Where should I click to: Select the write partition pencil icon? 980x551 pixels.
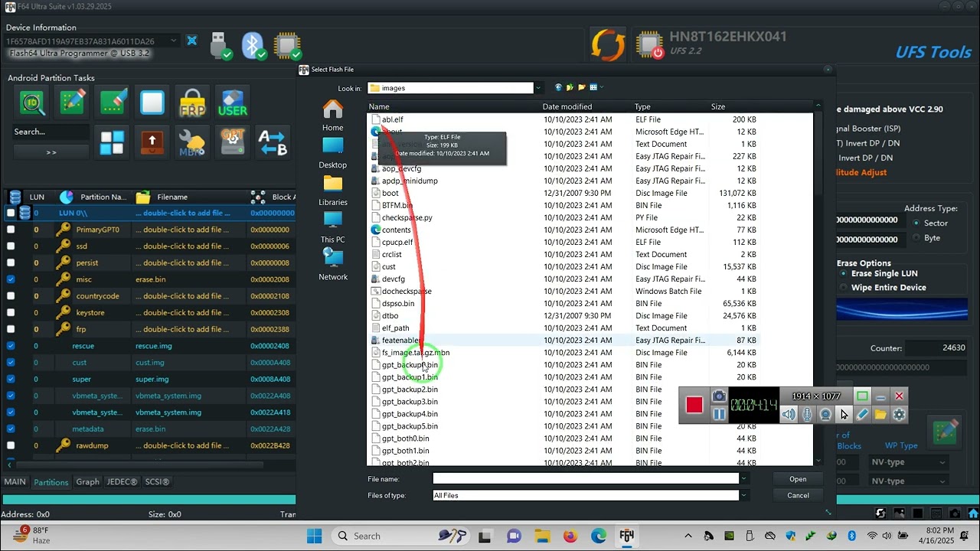73,103
